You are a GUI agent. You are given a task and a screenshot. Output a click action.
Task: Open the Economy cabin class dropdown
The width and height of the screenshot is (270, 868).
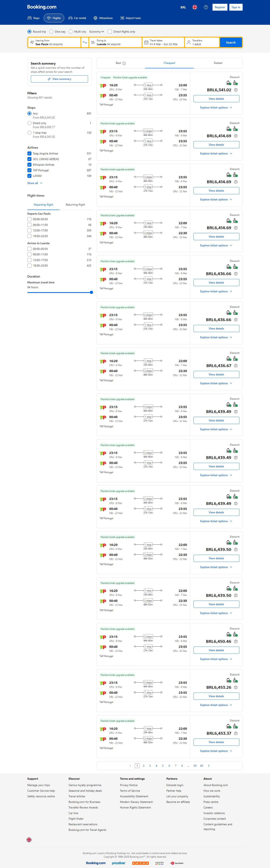coord(96,32)
